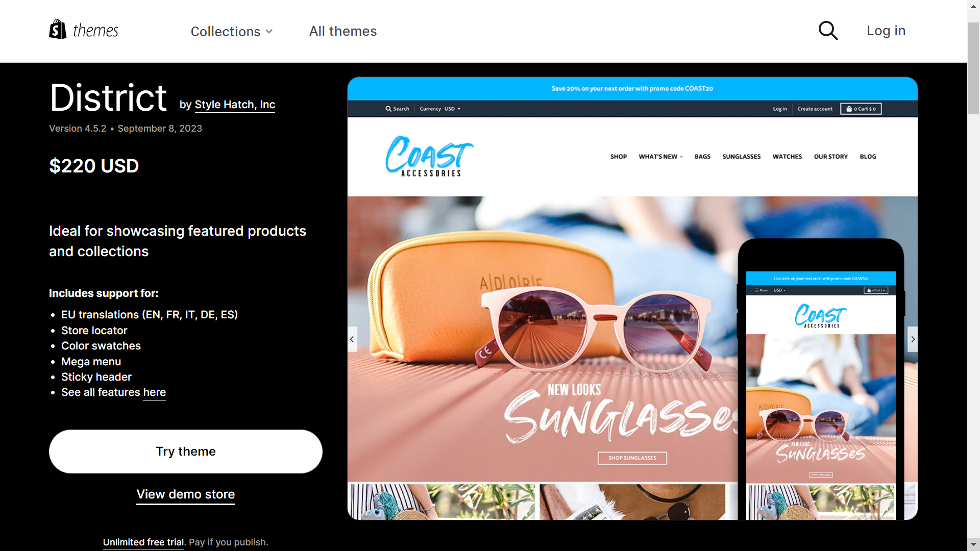980x551 pixels.
Task: Click the right carousel arrow icon
Action: (x=913, y=339)
